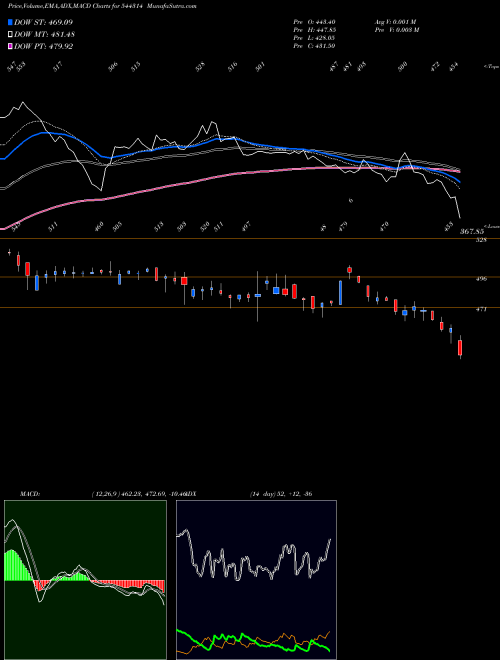Click the 471 price level label
This screenshot has height=660, width=500.
(481, 309)
